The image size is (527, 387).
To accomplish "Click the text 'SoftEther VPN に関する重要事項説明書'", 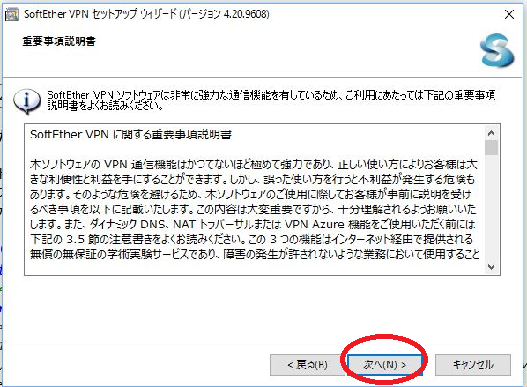I will (x=131, y=134).
